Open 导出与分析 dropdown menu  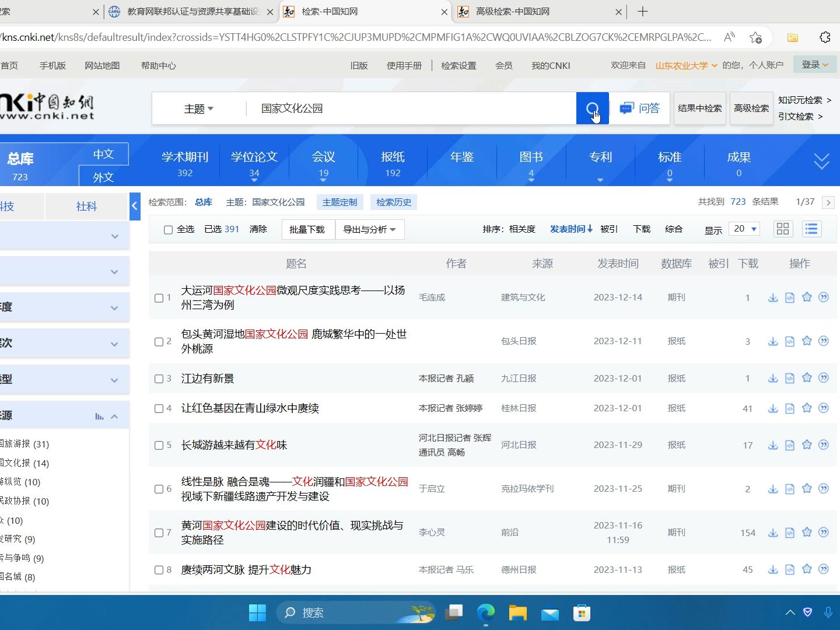[x=370, y=229]
